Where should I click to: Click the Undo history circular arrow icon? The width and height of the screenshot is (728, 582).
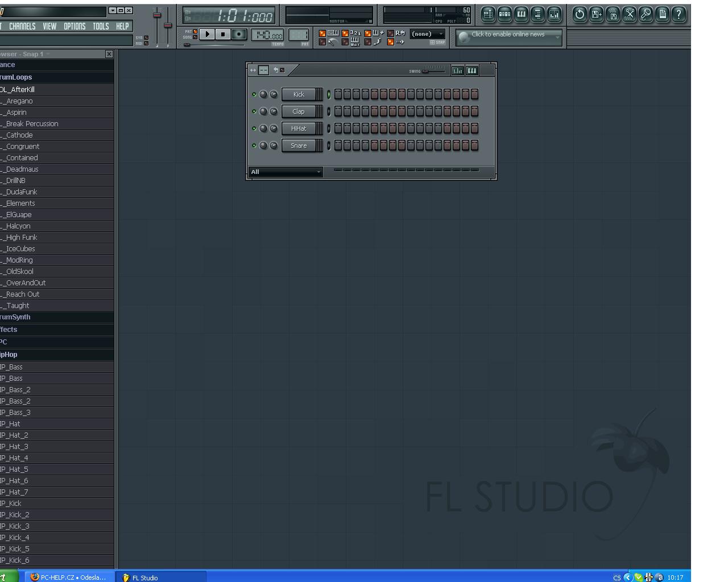(580, 15)
